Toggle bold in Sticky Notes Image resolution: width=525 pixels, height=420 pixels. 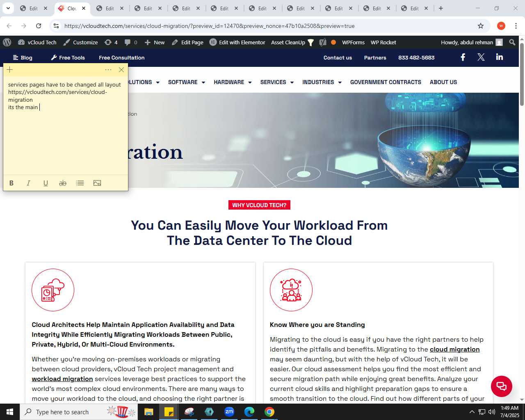click(x=11, y=183)
